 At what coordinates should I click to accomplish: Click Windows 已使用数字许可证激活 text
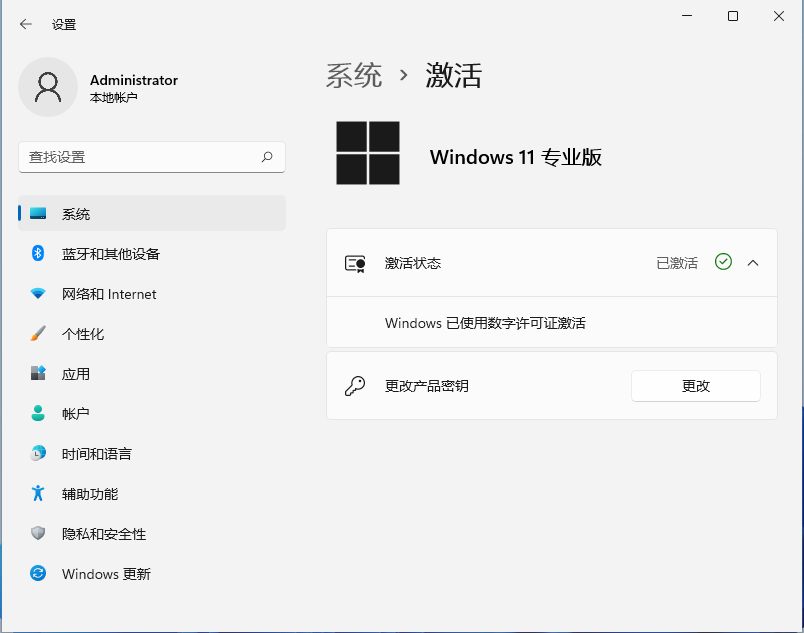click(x=485, y=323)
